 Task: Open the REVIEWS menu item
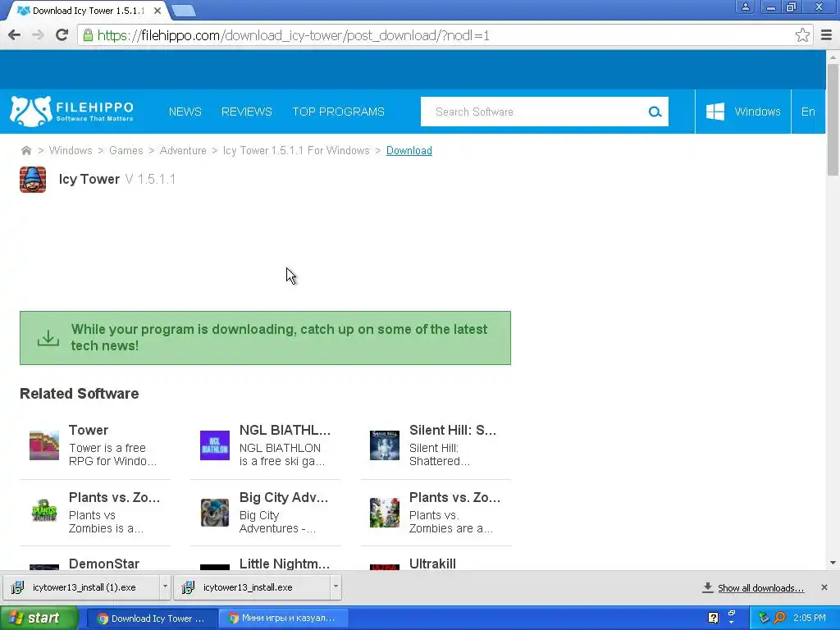[x=246, y=112]
